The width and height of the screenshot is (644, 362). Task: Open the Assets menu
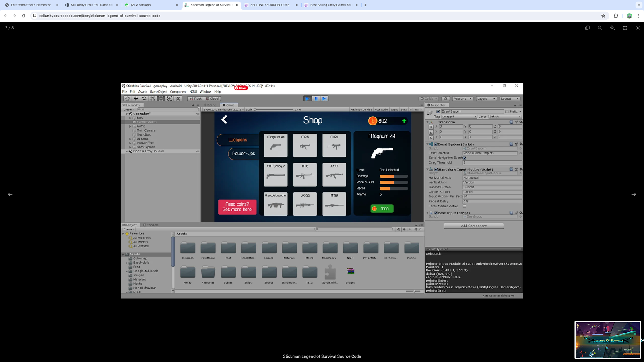(x=142, y=92)
